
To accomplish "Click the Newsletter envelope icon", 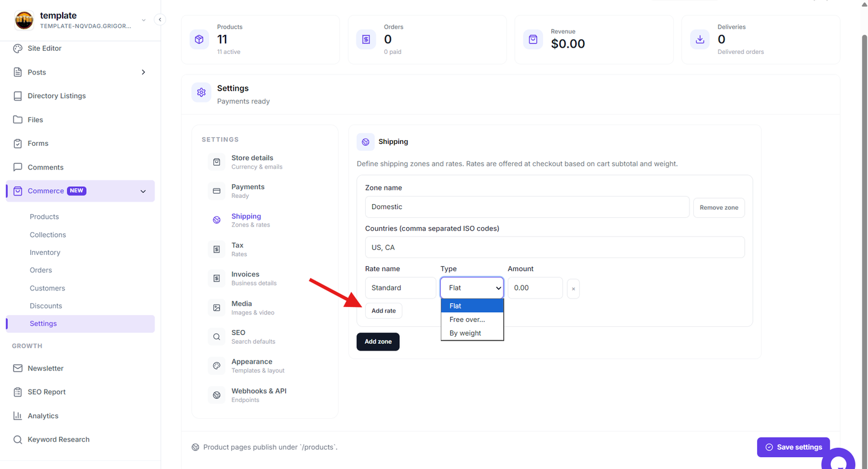I will (17, 368).
